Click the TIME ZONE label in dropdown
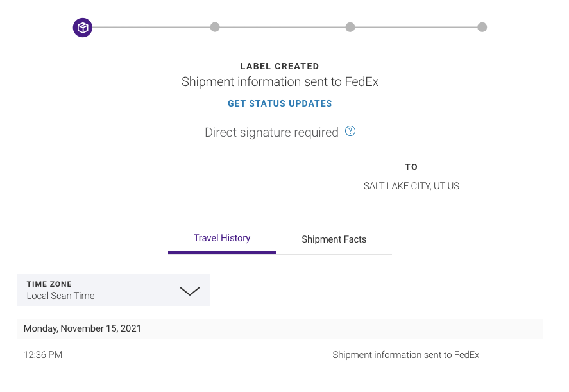 click(x=49, y=284)
